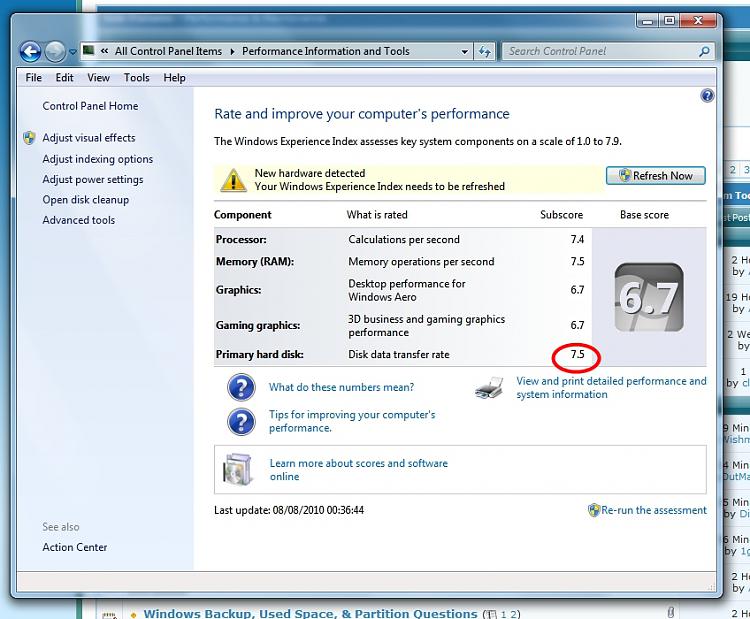Open Adjust indexing options
750x619 pixels.
click(98, 159)
